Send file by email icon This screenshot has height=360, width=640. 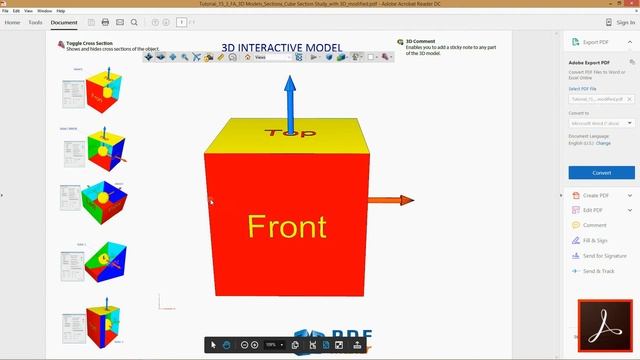(120, 22)
